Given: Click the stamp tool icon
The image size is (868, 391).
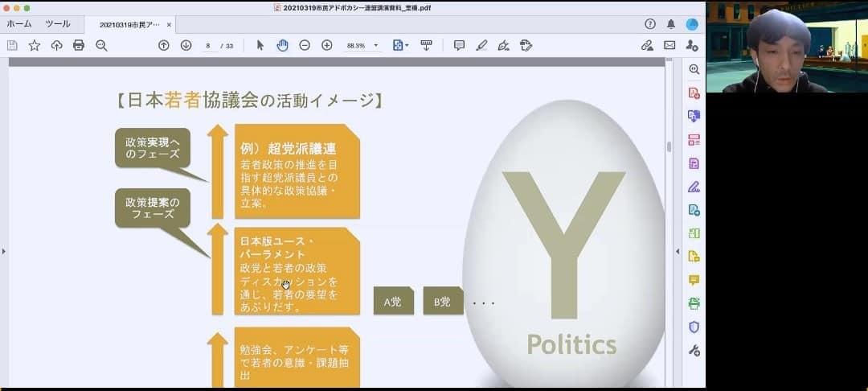Looking at the screenshot, I should (x=526, y=45).
